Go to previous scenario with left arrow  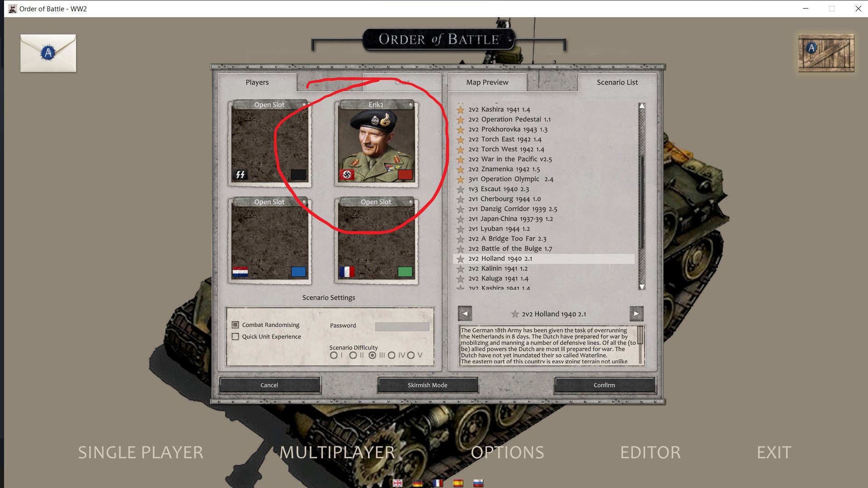tap(465, 314)
